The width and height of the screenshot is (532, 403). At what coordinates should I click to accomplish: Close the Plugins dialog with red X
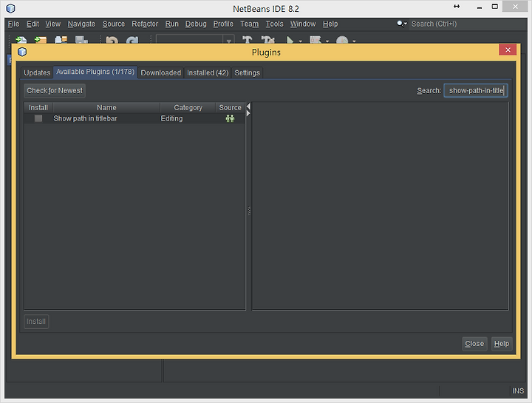[508, 50]
